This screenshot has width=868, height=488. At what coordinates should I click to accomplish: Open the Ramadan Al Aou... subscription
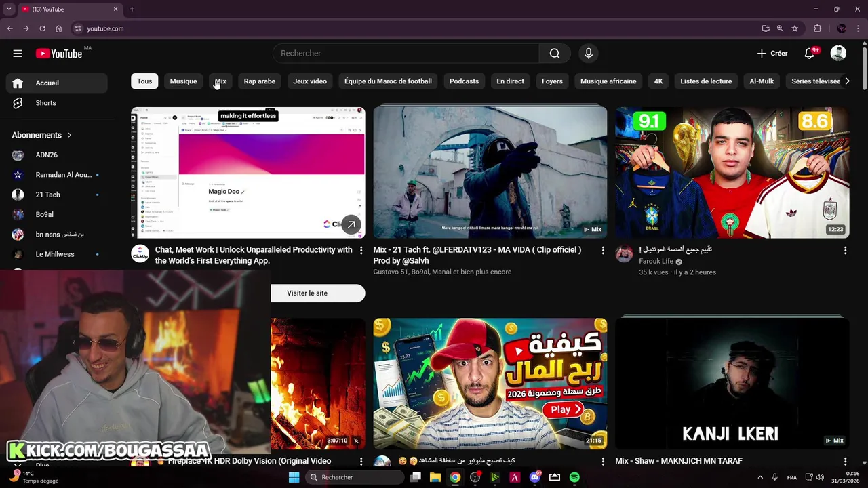(x=57, y=175)
